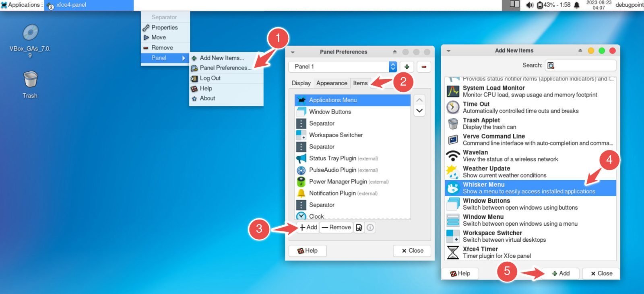The width and height of the screenshot is (644, 294).
Task: Click item properties icon next to Remove
Action: coord(359,228)
